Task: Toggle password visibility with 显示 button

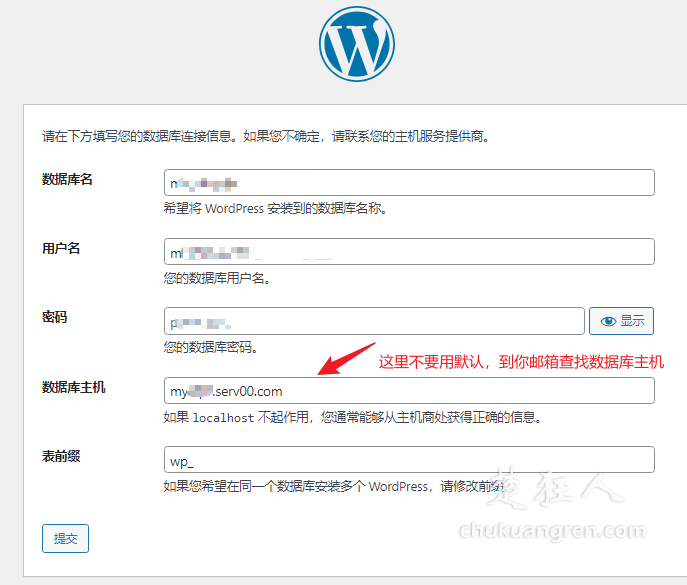Action: coord(621,321)
